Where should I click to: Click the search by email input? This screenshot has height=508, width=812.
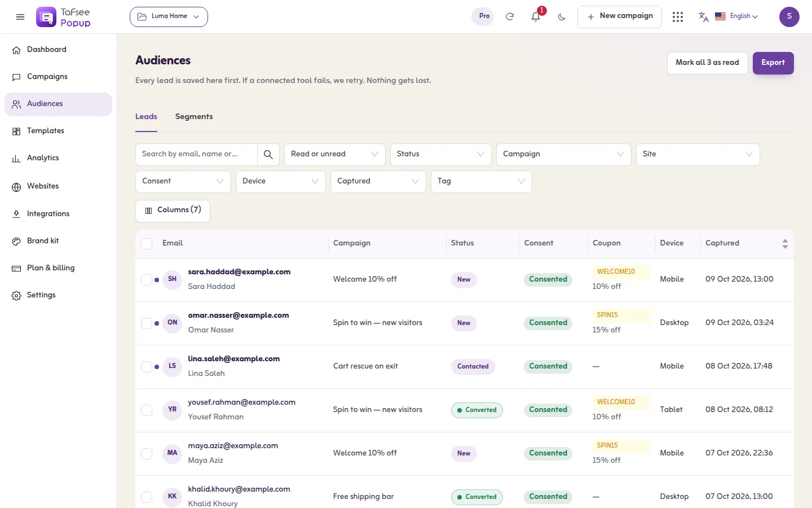[196, 155]
